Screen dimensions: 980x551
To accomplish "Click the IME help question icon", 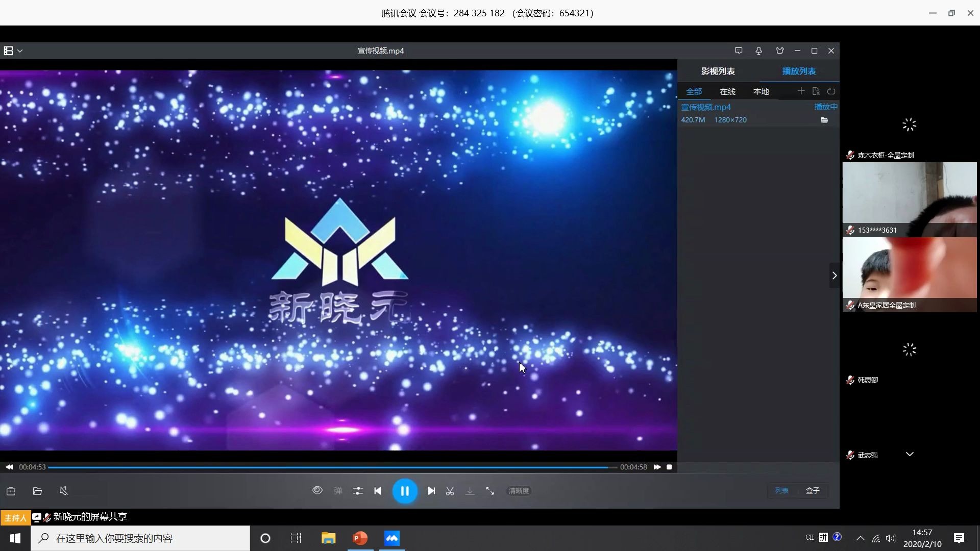I will pyautogui.click(x=837, y=537).
